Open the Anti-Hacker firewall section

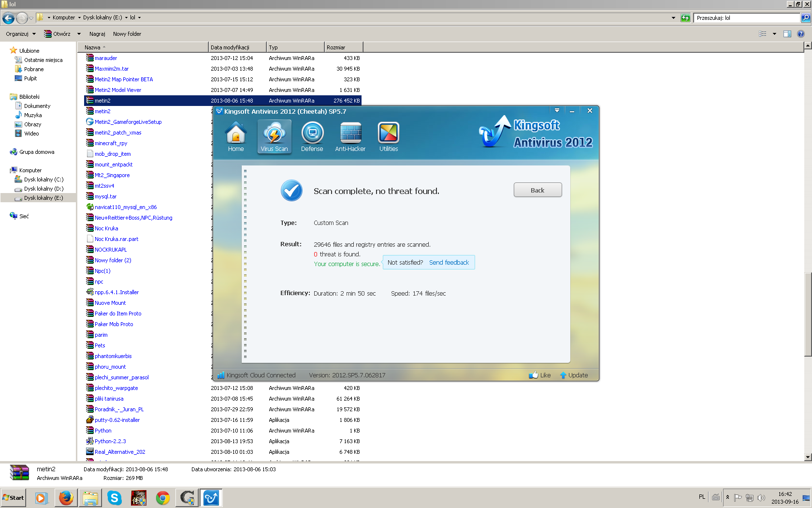(x=350, y=136)
